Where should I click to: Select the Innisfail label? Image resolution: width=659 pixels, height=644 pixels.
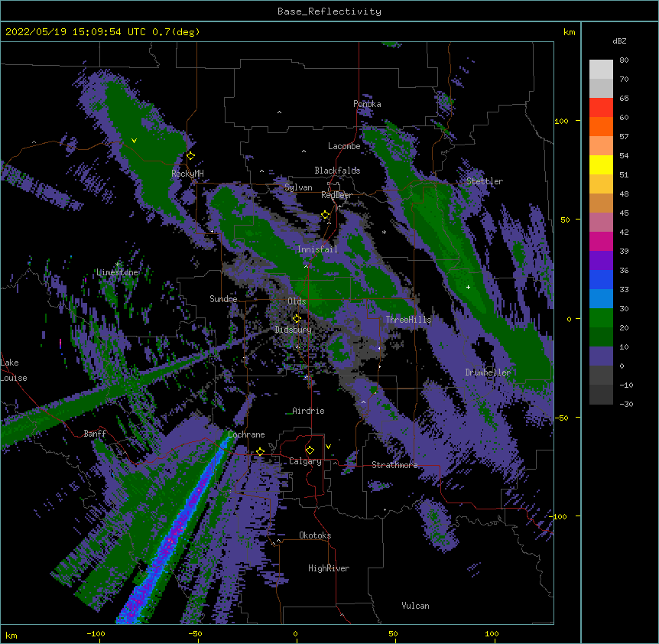(x=317, y=249)
